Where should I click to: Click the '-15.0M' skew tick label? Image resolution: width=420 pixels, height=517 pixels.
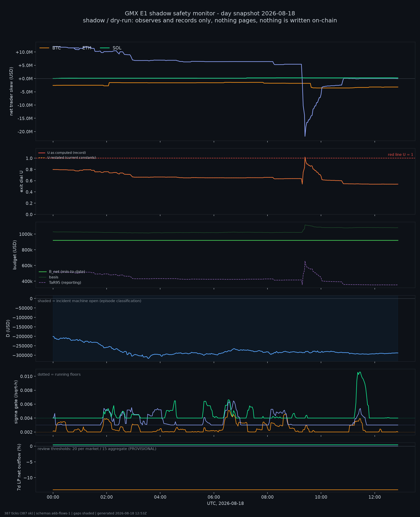click(x=25, y=118)
